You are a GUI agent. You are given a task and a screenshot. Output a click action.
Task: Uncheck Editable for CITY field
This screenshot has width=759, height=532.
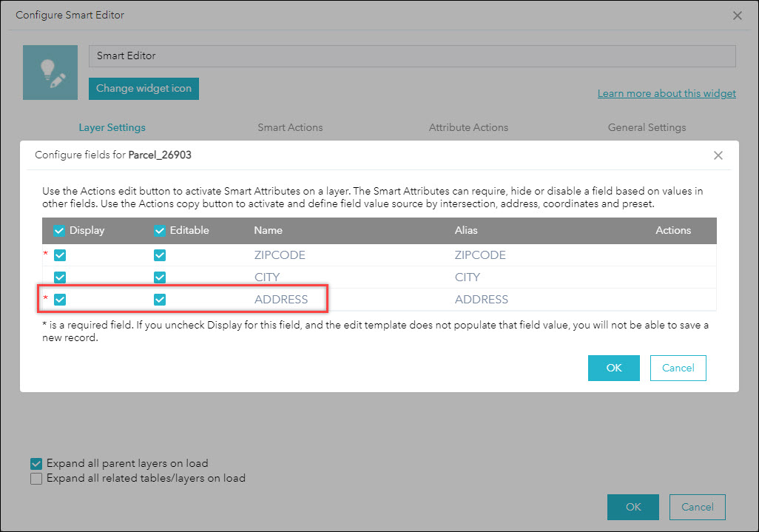[x=160, y=277]
